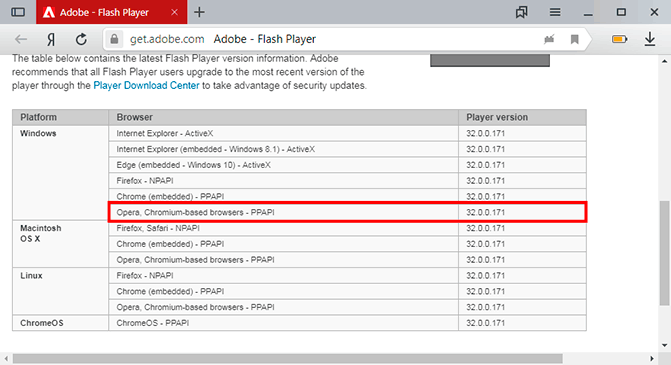The height and width of the screenshot is (365, 671).
Task: Click the vertical scrollbar down arrow
Action: point(664,345)
